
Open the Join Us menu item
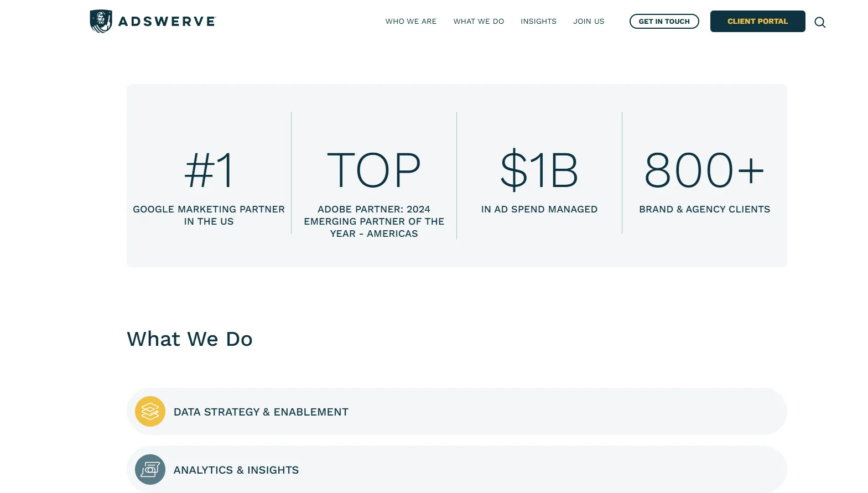pos(589,21)
